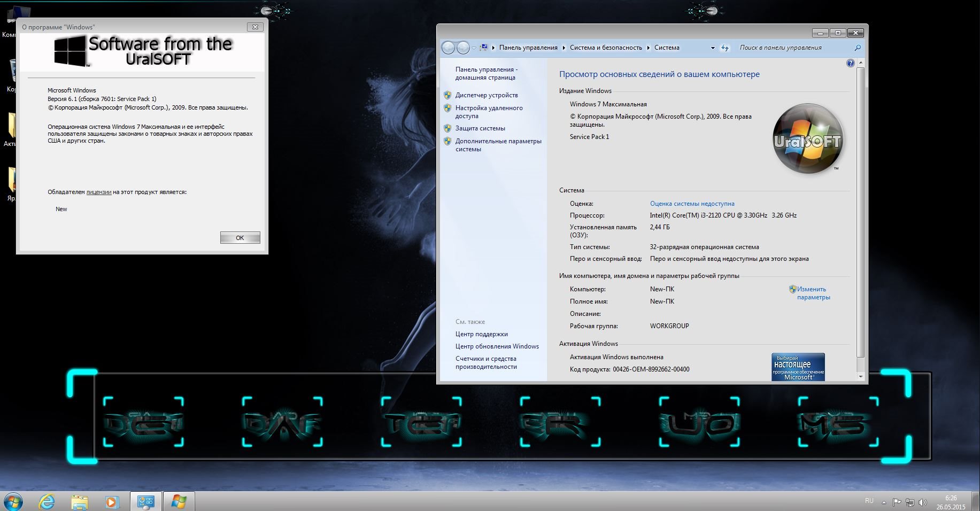Screen dimensions: 980x511
Task: Switch to Control Panel taskbar button
Action: pos(145,502)
